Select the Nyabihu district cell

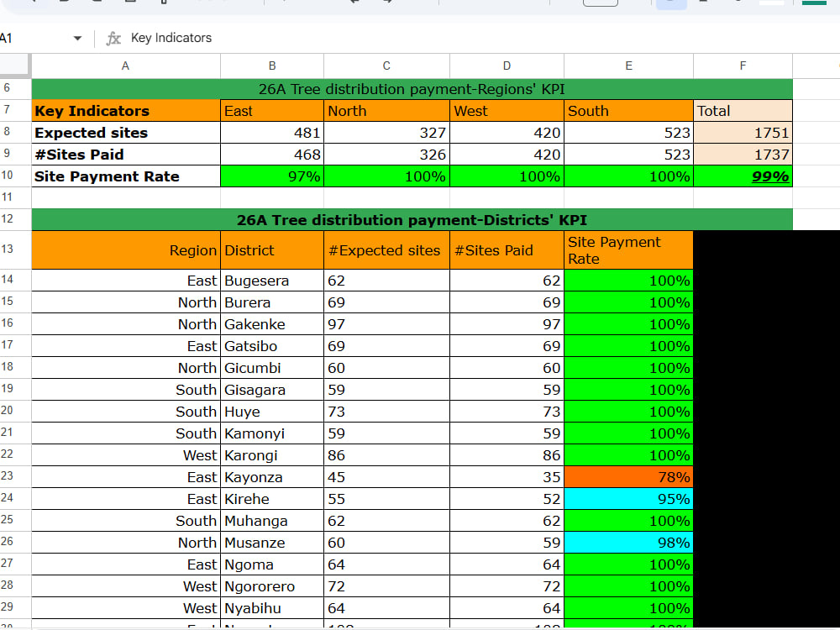[x=272, y=608]
